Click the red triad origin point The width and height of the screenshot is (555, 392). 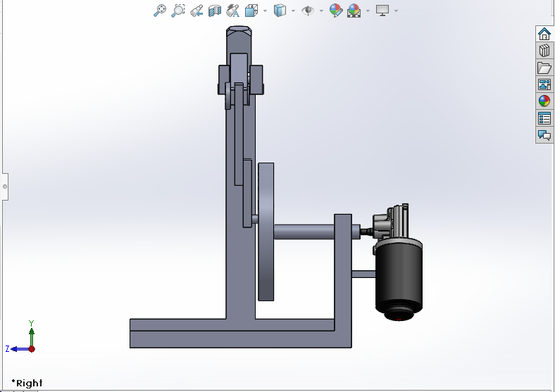pos(32,349)
